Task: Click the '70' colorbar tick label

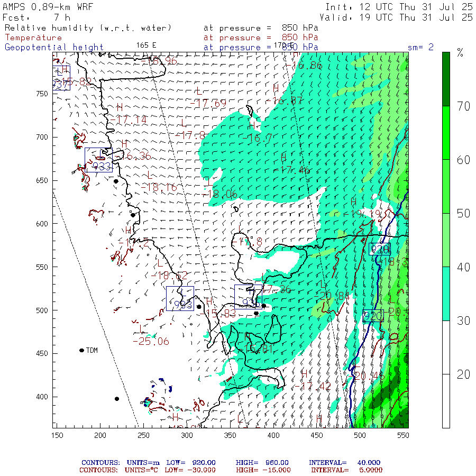Action: tap(463, 106)
